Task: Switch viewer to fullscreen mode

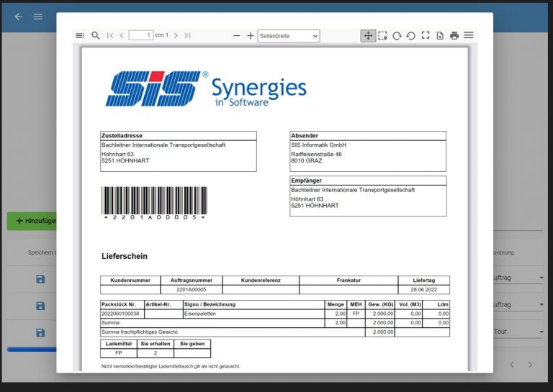Action: pyautogui.click(x=426, y=35)
